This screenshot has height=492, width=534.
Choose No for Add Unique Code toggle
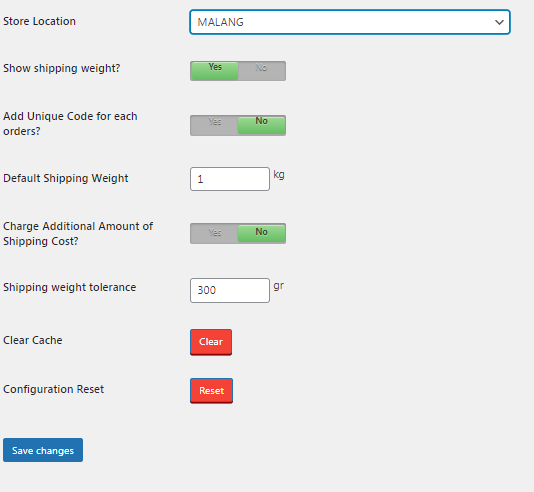[x=262, y=125]
